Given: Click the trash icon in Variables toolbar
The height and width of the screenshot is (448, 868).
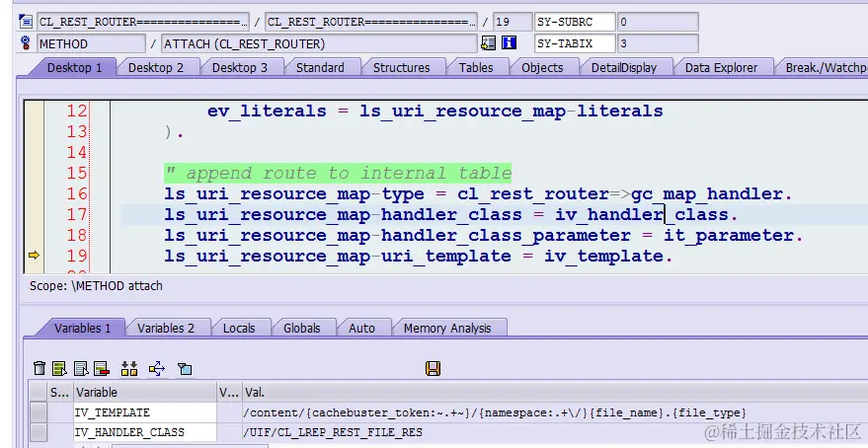Looking at the screenshot, I should click(39, 368).
